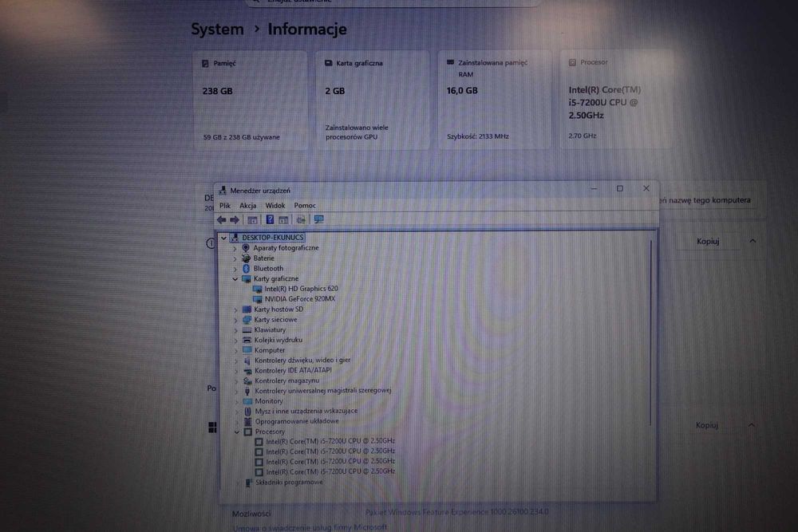
Task: Click the Kolejki wydruku printer icon
Action: tap(247, 340)
